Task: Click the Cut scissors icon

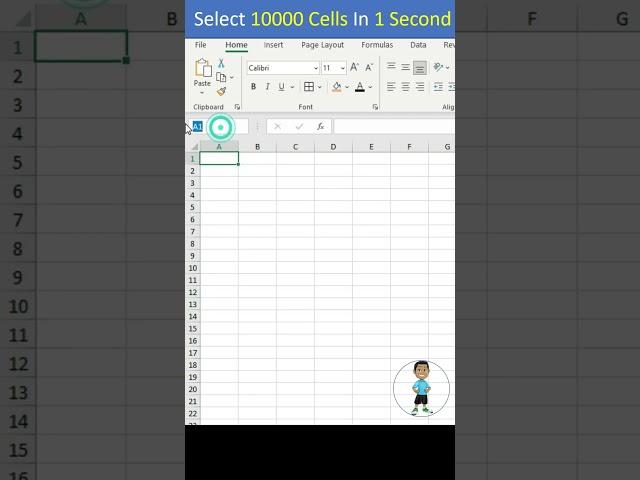Action: 221,64
